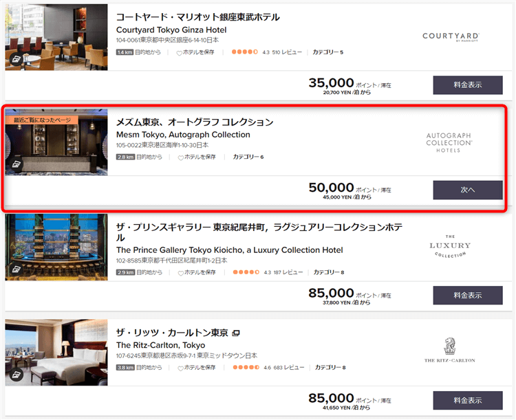This screenshot has width=516, height=420.
Task: Click the Autograph Collection Hotels logo
Action: click(449, 142)
